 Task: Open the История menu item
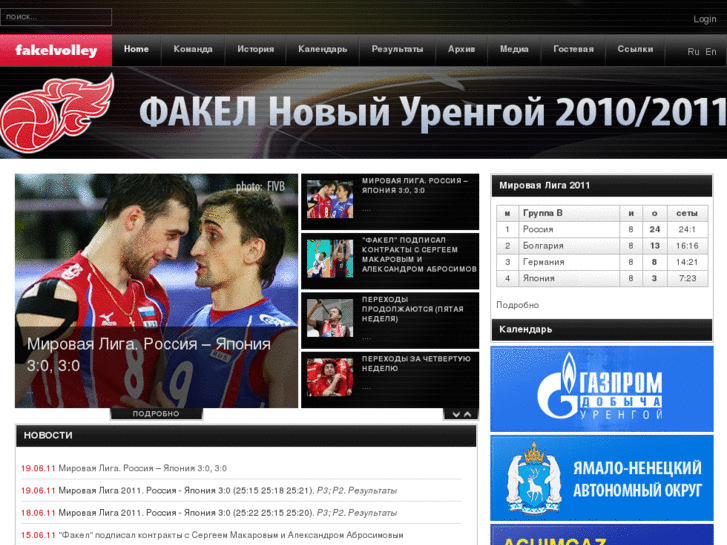(x=255, y=49)
